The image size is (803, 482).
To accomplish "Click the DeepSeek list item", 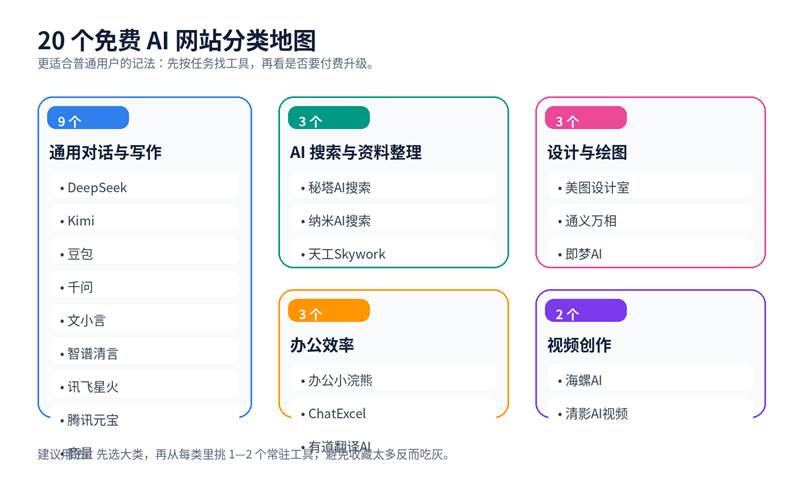I will (x=144, y=187).
